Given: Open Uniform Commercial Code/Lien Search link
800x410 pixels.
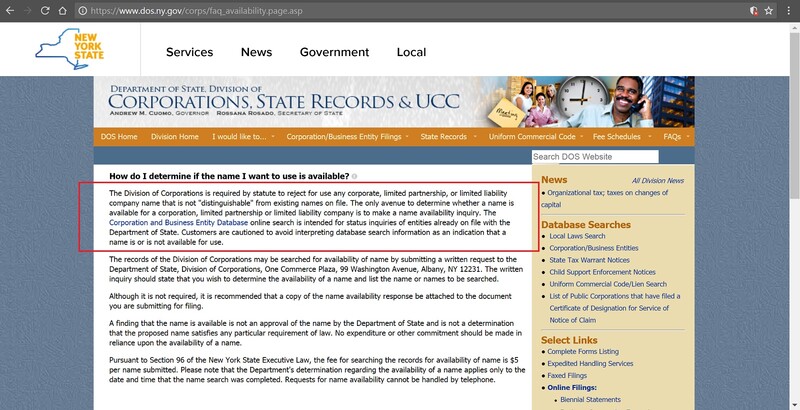Looking at the screenshot, I should (x=608, y=284).
